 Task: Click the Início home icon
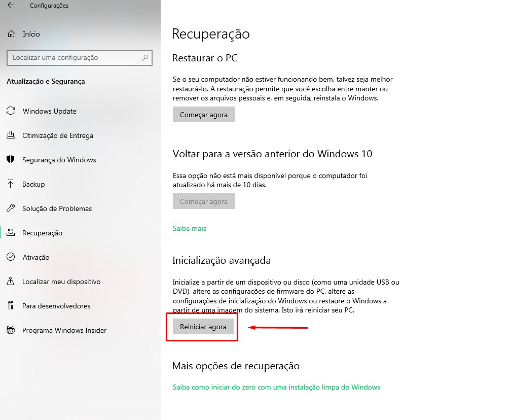pos(11,34)
